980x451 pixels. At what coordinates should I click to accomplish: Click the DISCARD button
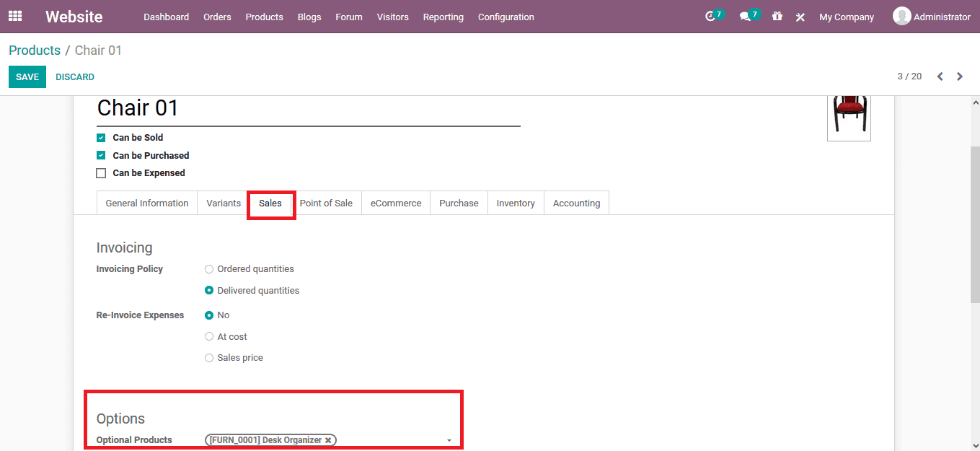(x=75, y=76)
